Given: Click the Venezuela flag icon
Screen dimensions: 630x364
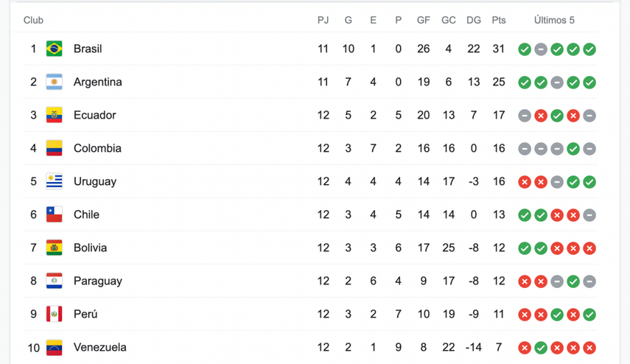Looking at the screenshot, I should pos(55,347).
